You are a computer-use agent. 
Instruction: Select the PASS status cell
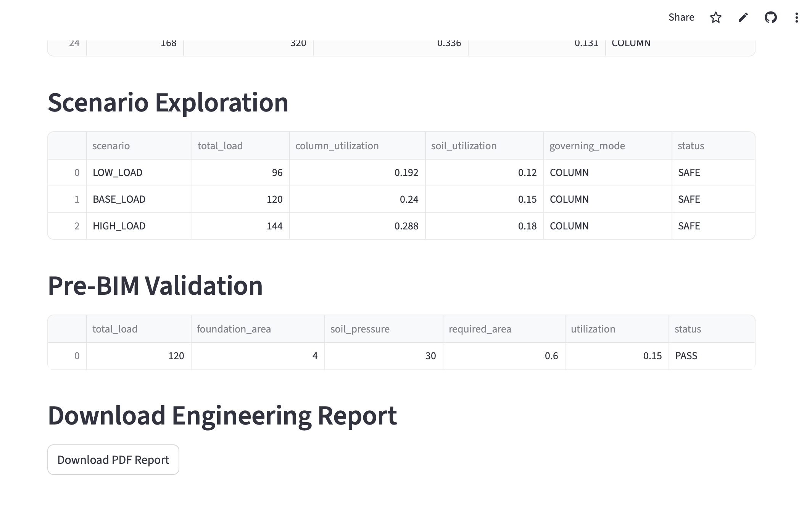tap(712, 356)
